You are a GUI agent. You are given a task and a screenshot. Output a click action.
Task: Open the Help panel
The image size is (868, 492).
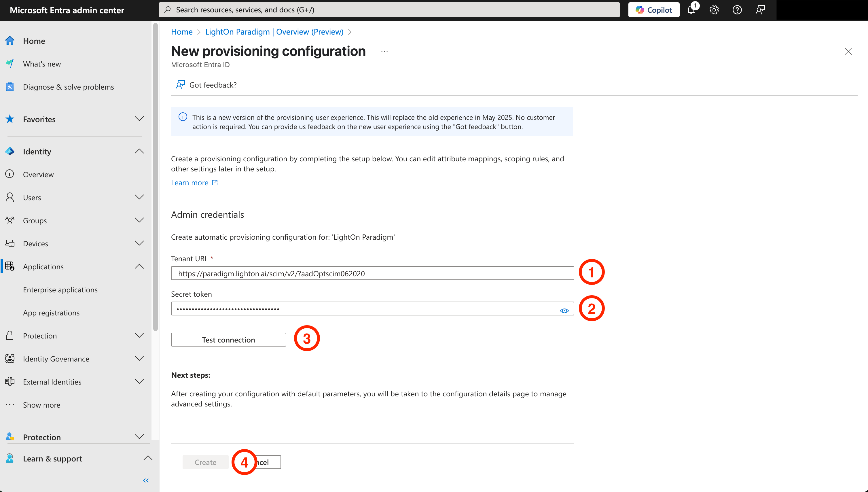[737, 10]
